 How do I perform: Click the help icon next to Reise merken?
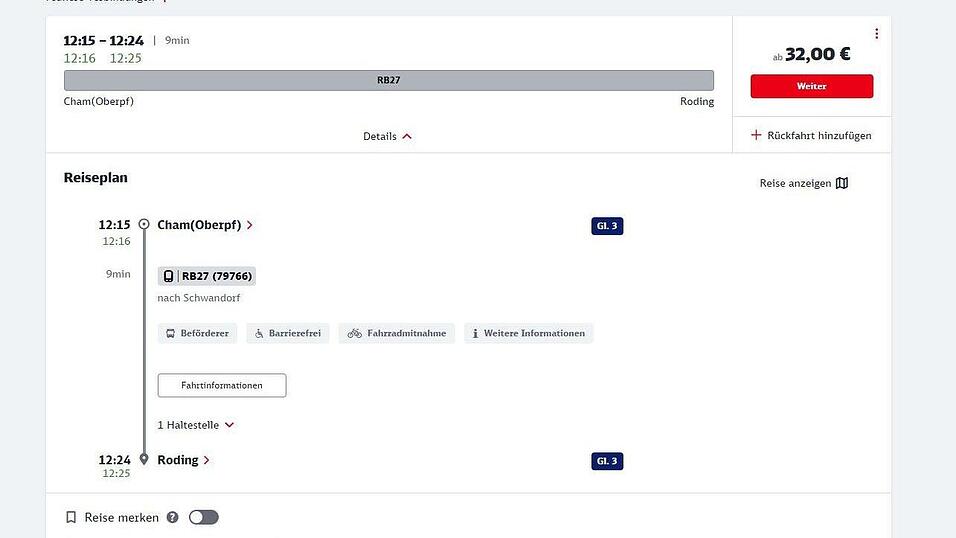[172, 518]
